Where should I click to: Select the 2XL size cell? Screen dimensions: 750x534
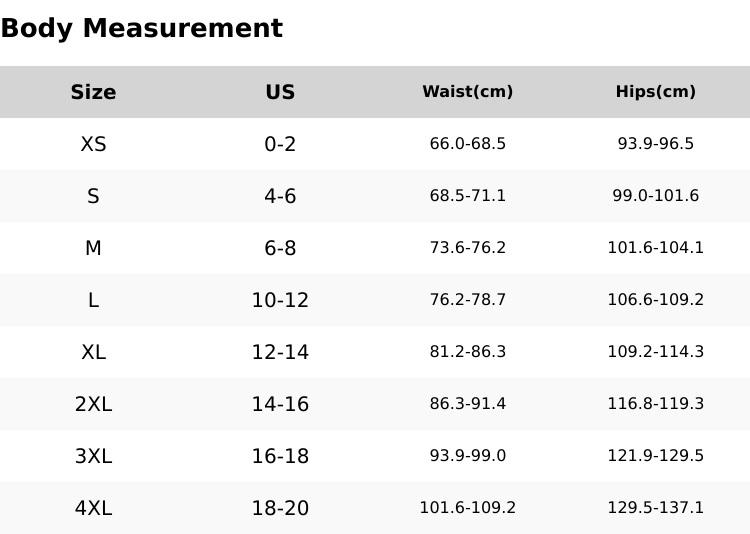pyautogui.click(x=93, y=404)
